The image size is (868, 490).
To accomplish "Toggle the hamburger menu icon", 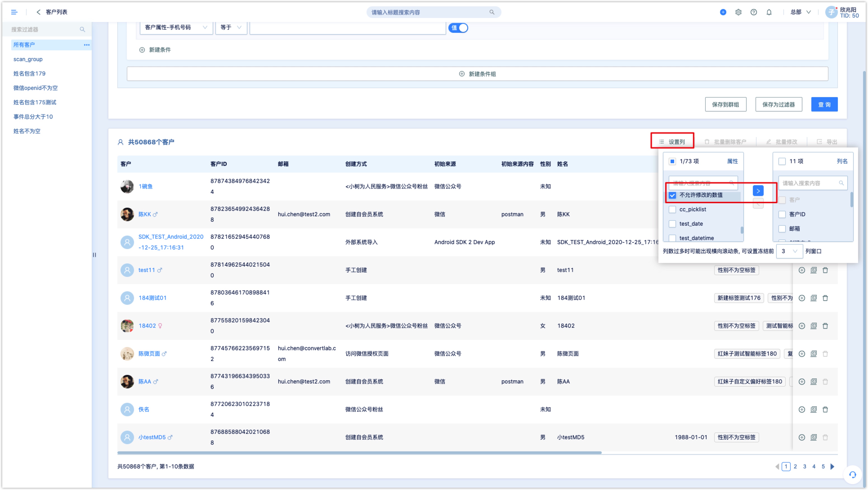I will click(14, 12).
